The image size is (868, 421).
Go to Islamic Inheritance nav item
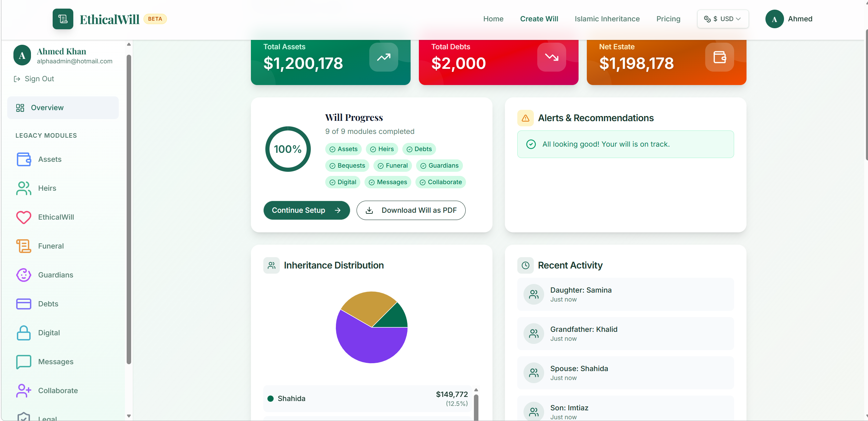click(x=607, y=19)
